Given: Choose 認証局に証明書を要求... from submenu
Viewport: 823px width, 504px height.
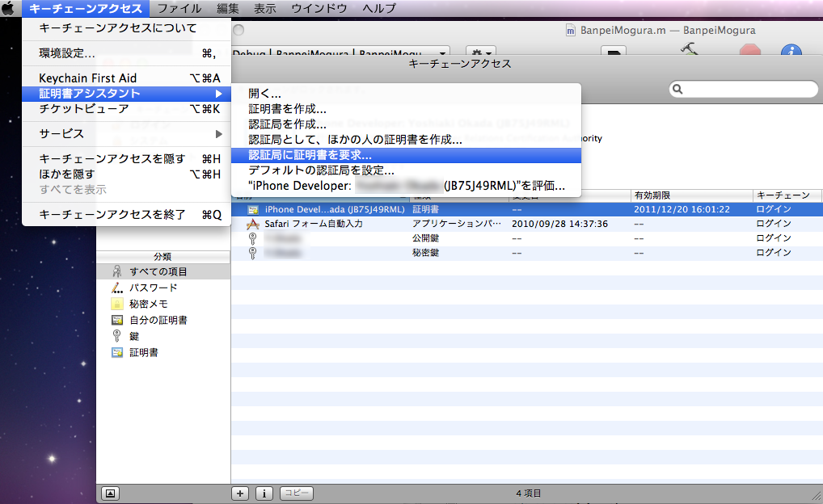Looking at the screenshot, I should [310, 154].
